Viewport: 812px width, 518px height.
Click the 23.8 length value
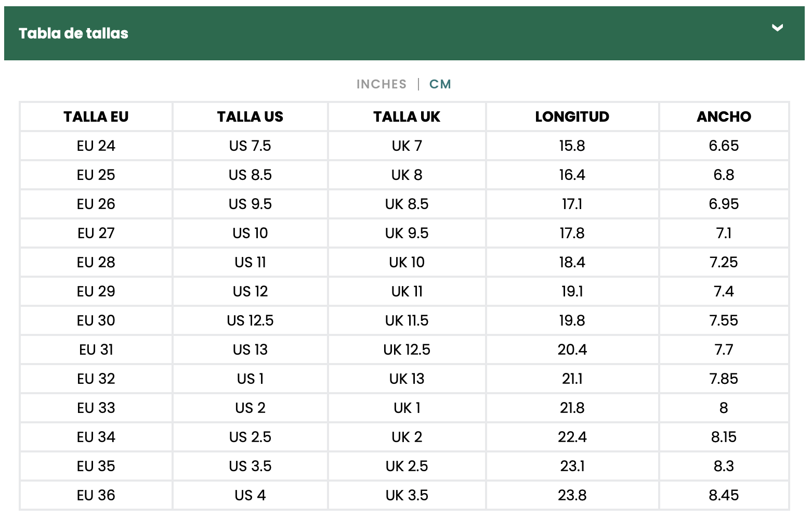pyautogui.click(x=572, y=495)
